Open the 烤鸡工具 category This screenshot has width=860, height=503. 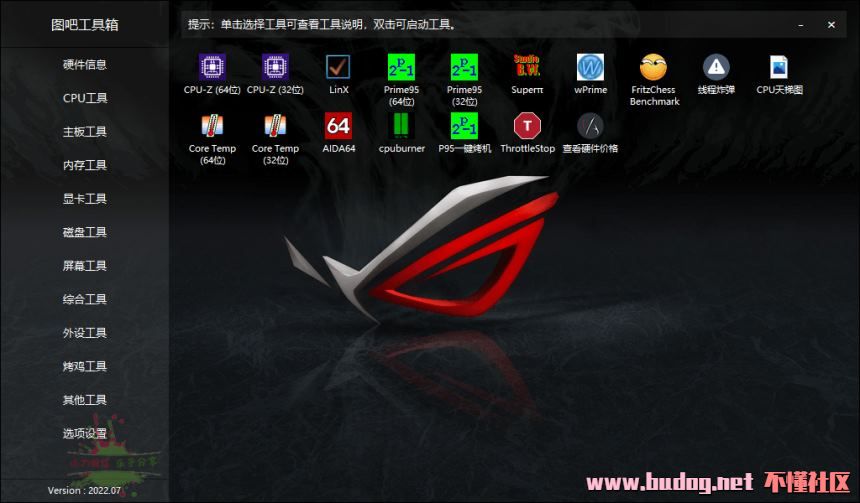[x=84, y=366]
